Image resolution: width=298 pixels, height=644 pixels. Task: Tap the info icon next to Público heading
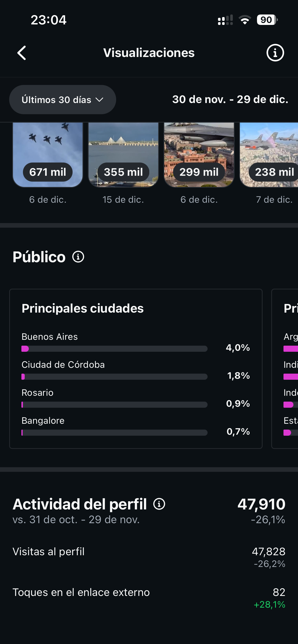click(x=78, y=257)
